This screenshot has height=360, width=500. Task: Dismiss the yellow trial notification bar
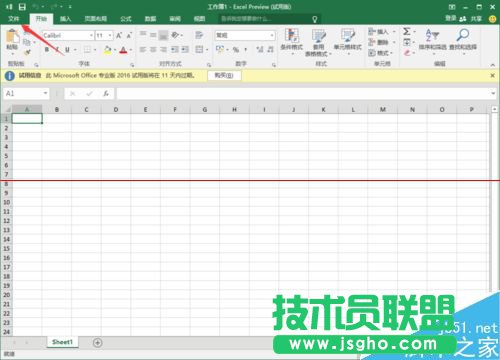pyautogui.click(x=493, y=76)
